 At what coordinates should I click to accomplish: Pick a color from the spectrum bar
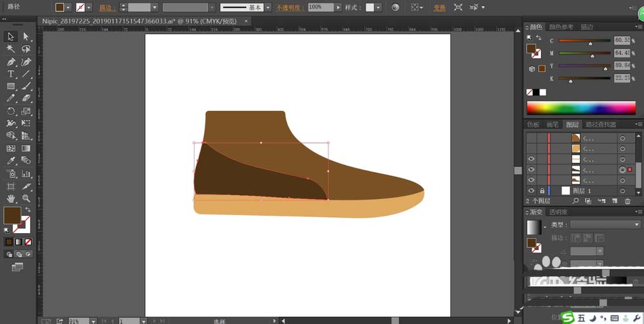click(581, 108)
